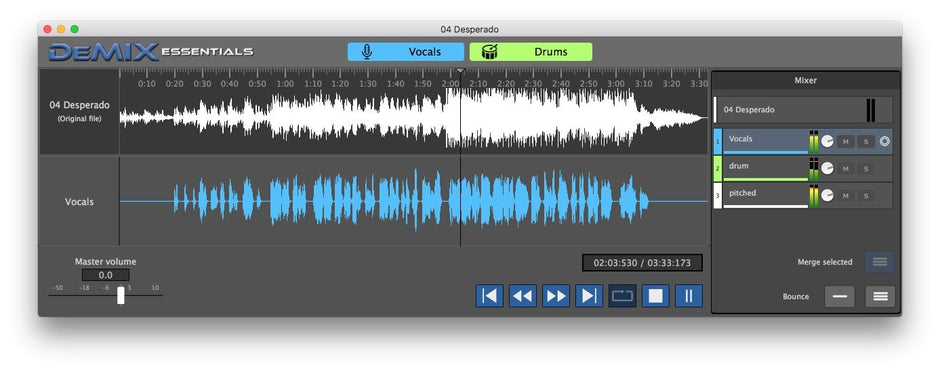This screenshot has width=940, height=371.
Task: Click the 3:00 mark on the timeline ruler
Action: [616, 84]
